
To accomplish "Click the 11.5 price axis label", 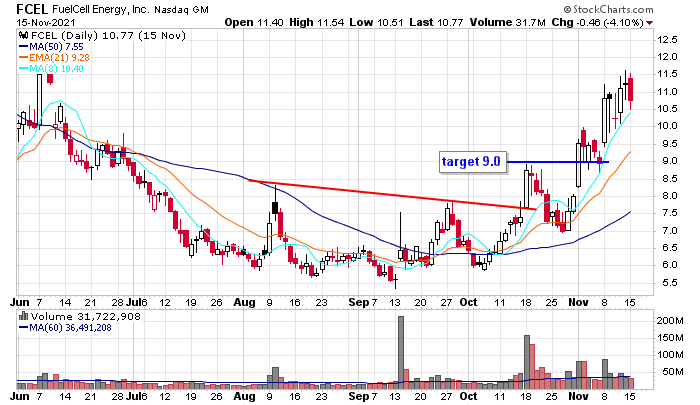I will [x=667, y=74].
